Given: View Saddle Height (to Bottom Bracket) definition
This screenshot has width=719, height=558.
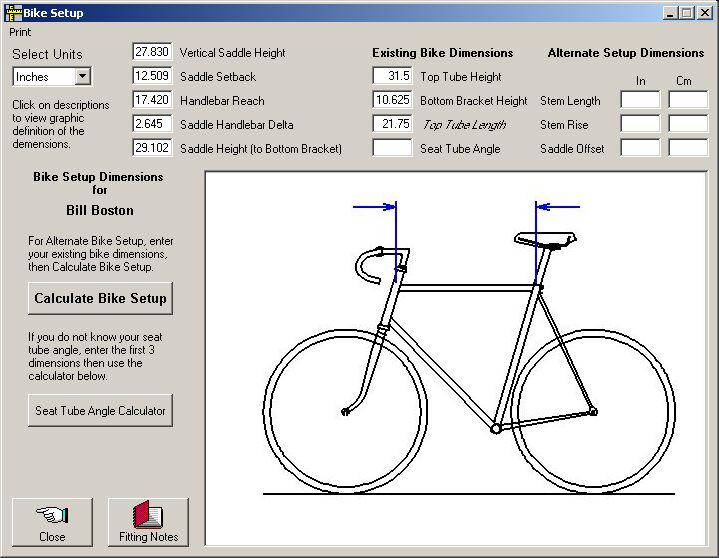Looking at the screenshot, I should coord(261,149).
